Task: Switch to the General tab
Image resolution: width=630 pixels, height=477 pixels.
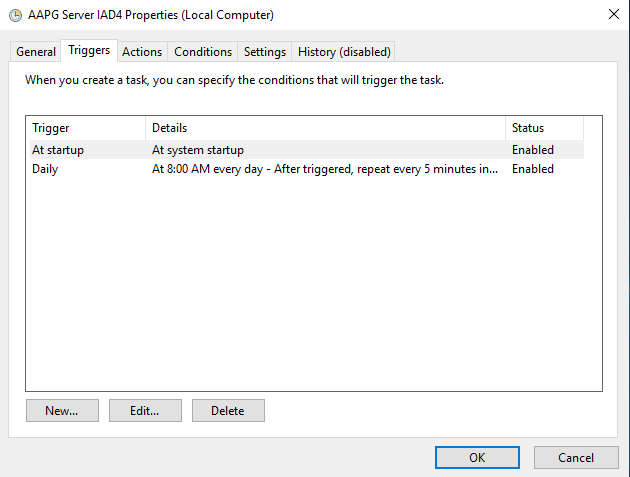Action: (x=36, y=52)
